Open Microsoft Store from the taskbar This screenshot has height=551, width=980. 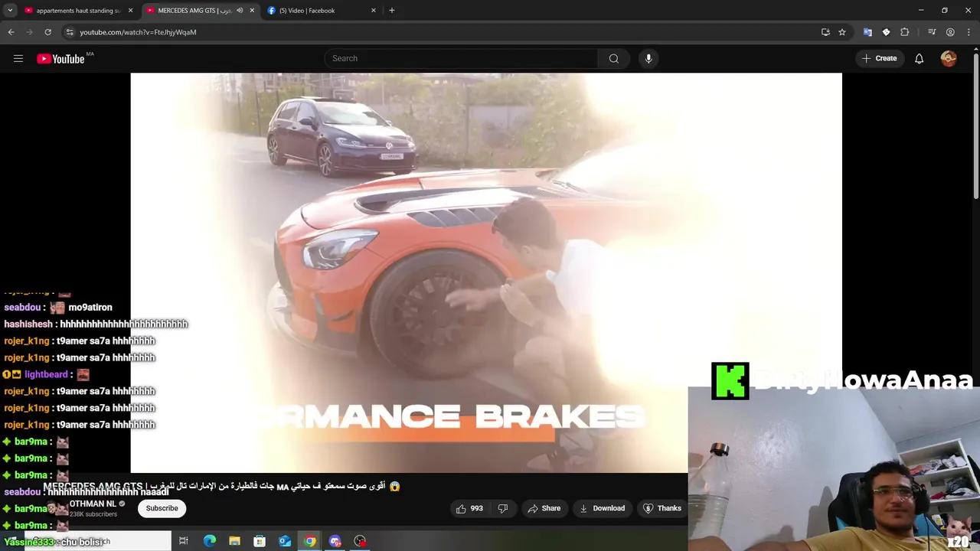pyautogui.click(x=260, y=541)
